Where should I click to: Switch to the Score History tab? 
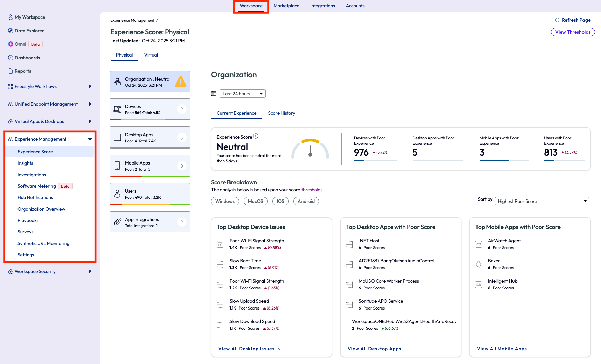point(281,113)
